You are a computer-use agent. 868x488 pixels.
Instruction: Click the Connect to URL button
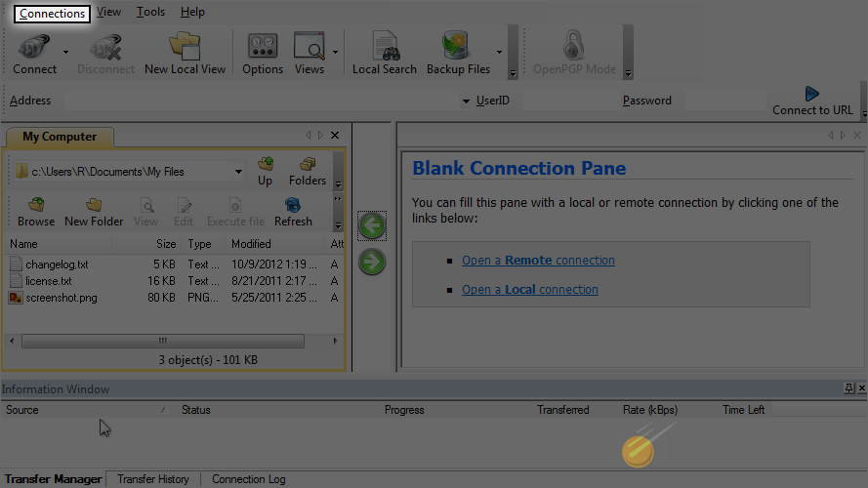click(811, 101)
